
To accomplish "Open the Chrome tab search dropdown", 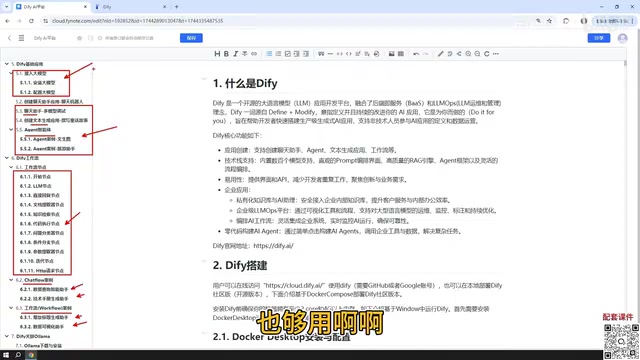I will tap(6, 7).
